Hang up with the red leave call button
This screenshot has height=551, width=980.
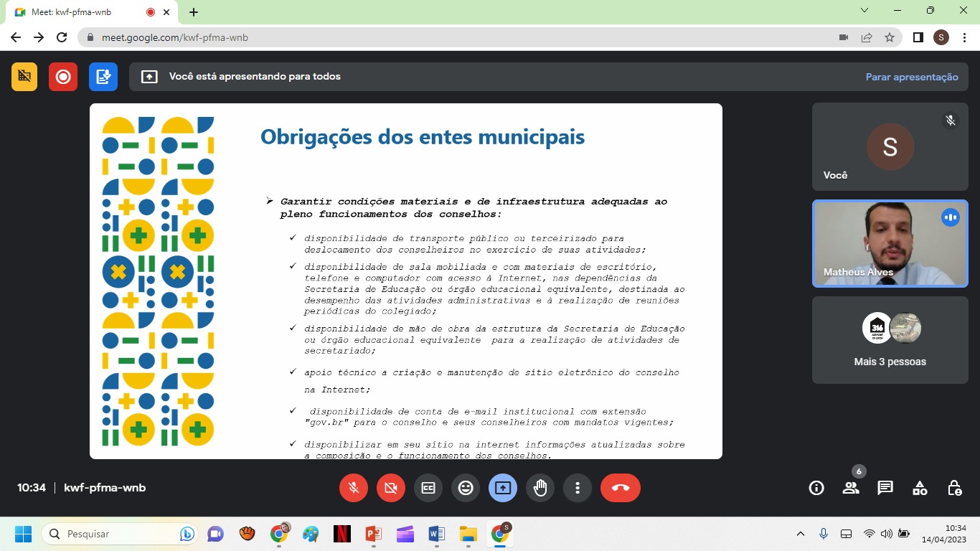(621, 488)
